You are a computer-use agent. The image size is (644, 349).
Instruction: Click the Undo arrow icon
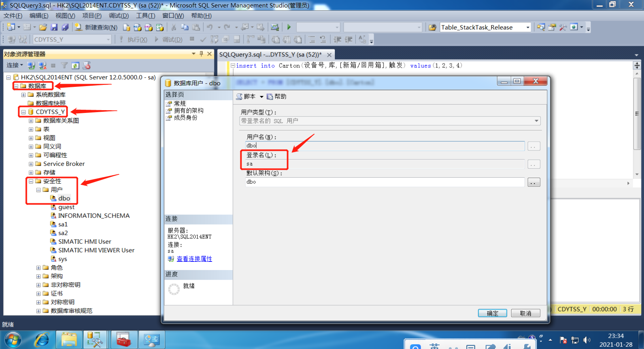click(210, 27)
